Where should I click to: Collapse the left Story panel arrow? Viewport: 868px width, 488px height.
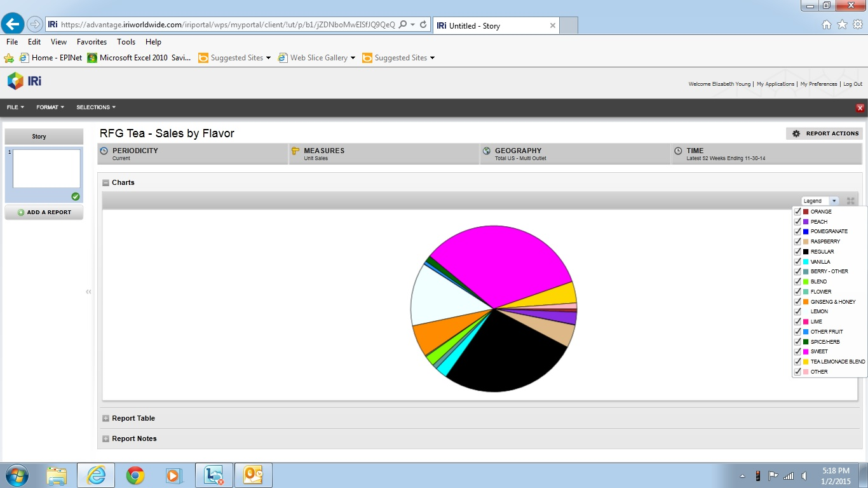88,292
